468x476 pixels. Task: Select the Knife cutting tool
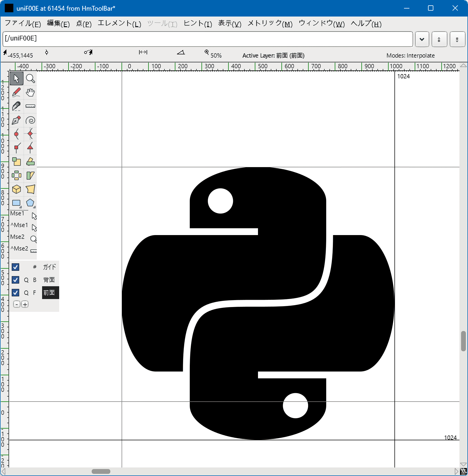click(16, 106)
